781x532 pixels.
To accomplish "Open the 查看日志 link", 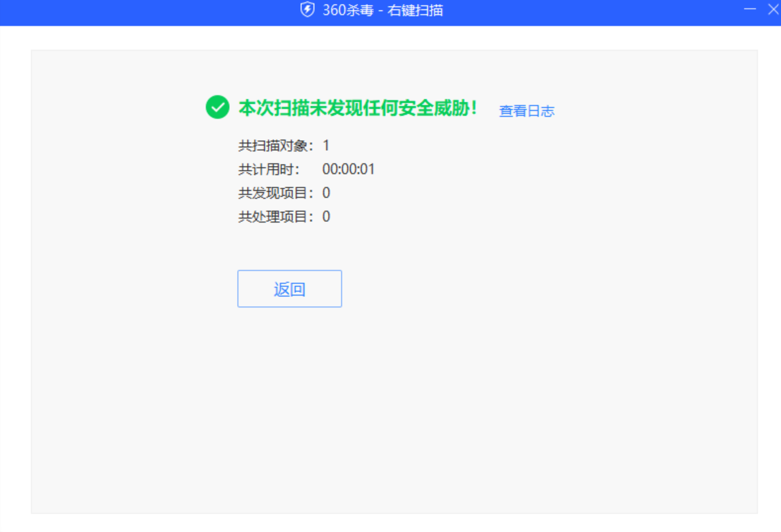I will click(526, 111).
